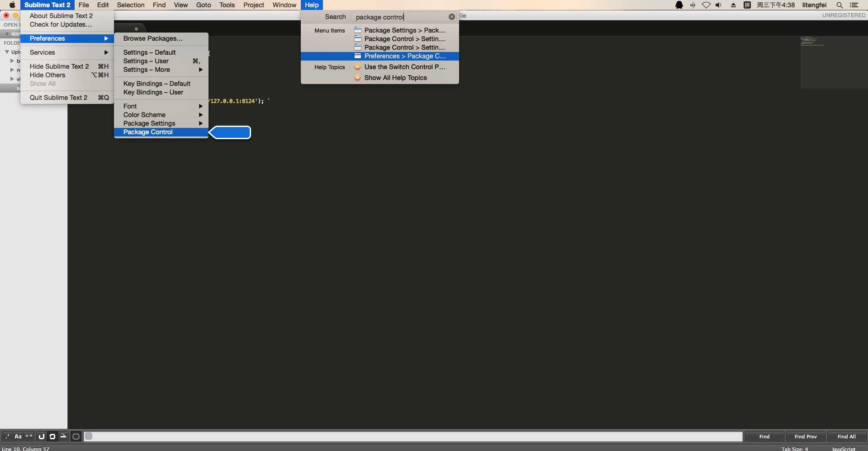Toggle regular expression search in find bar
This screenshot has height=451, width=868.
point(7,437)
